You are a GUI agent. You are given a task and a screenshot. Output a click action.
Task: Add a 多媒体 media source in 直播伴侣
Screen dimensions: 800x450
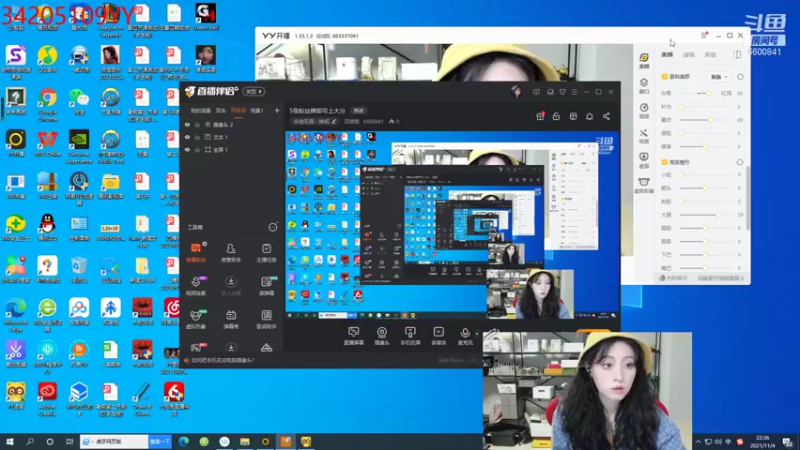tap(439, 336)
